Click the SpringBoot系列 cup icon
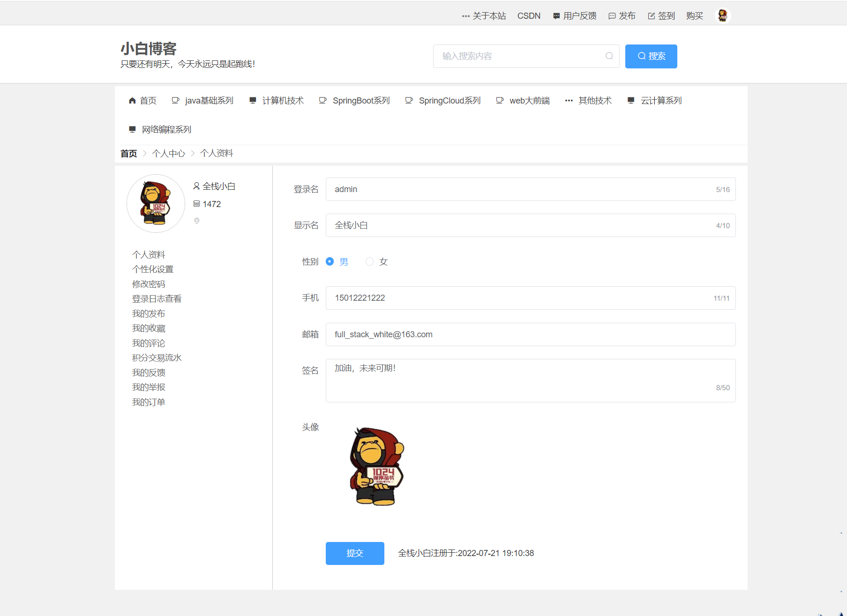 click(x=322, y=100)
